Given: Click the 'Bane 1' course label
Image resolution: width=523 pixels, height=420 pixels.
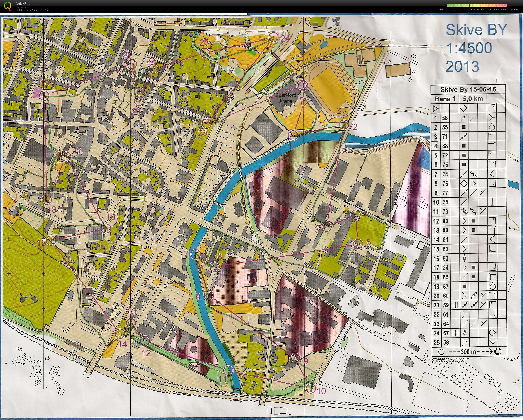Looking at the screenshot, I should (x=445, y=99).
